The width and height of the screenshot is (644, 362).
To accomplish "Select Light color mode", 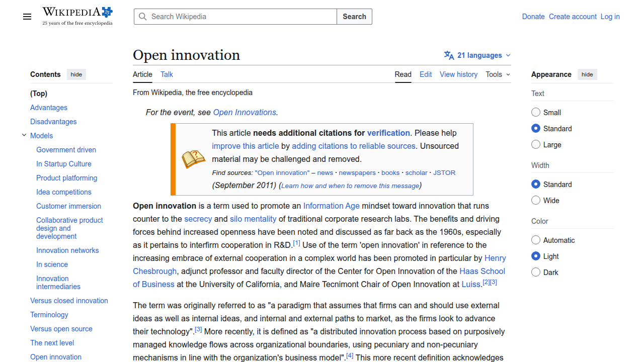I will pos(536,256).
